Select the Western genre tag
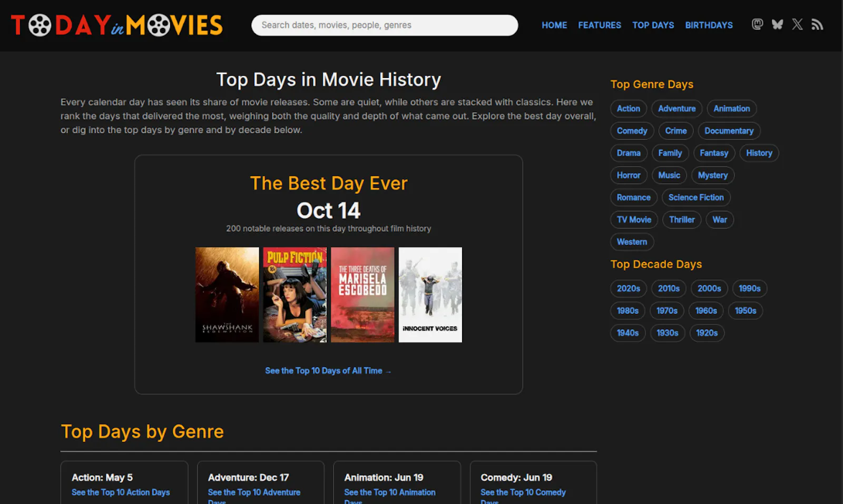Viewport: 843px width, 504px height. pyautogui.click(x=632, y=242)
